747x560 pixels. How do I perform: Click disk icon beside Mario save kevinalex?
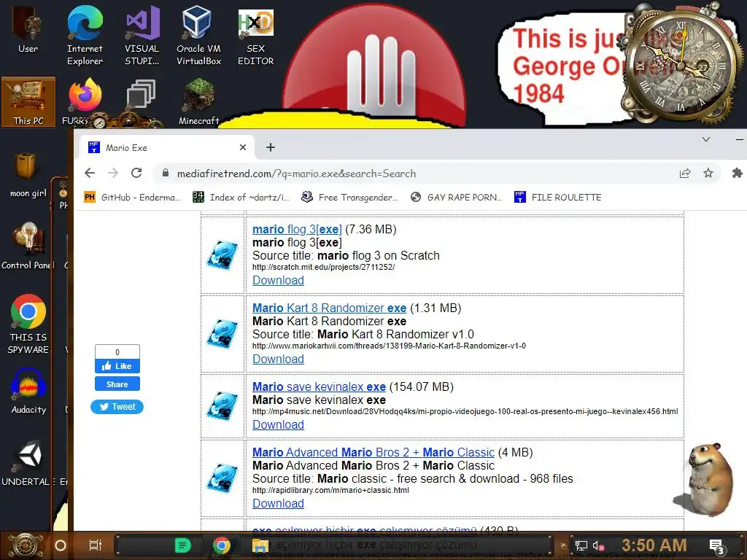click(x=222, y=406)
